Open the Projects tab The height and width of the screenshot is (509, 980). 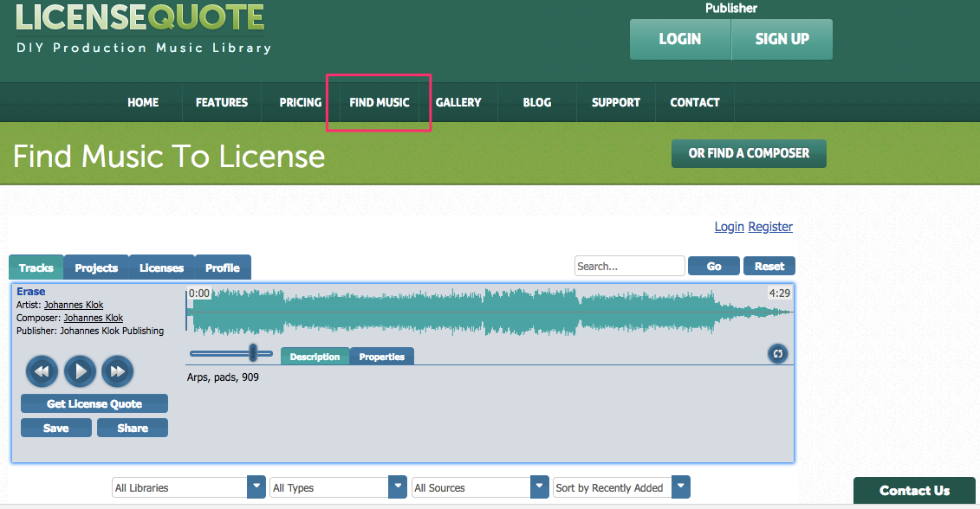click(95, 267)
